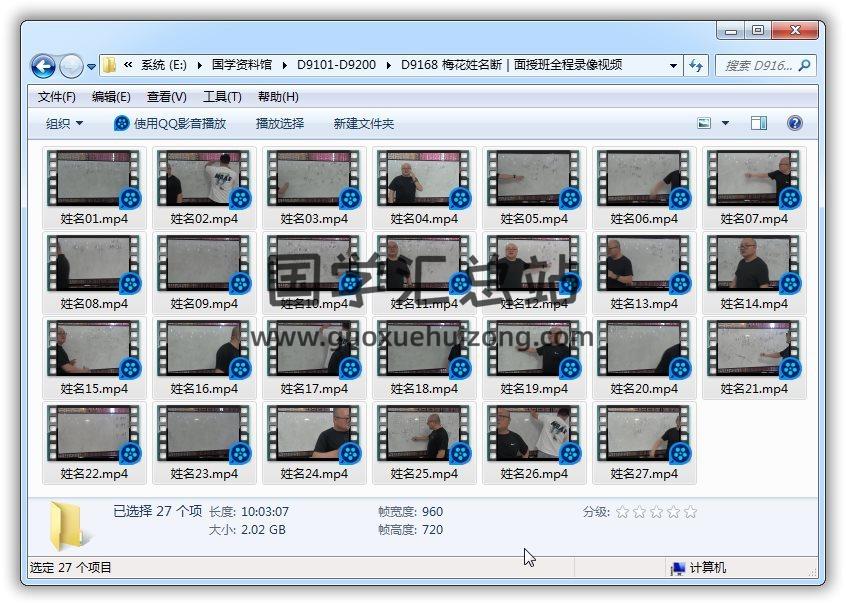This screenshot has height=606, width=846.
Task: Expand arrow after D9101-D9200 breadcrumb
Action: [388, 65]
